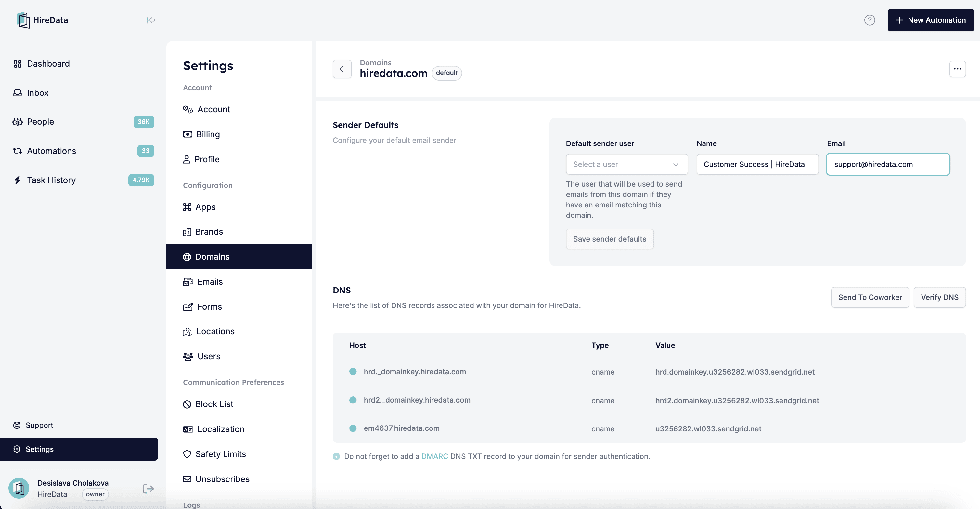The image size is (980, 509).
Task: Click the Task History lightning icon
Action: point(18,180)
